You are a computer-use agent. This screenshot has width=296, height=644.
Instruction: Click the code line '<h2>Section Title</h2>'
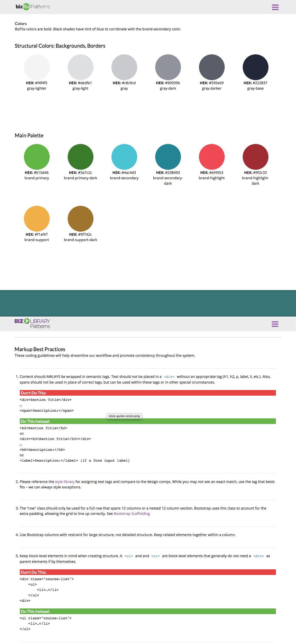pos(43,428)
